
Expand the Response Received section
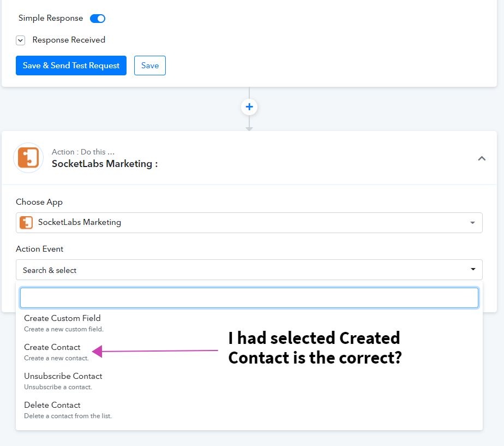click(x=21, y=40)
